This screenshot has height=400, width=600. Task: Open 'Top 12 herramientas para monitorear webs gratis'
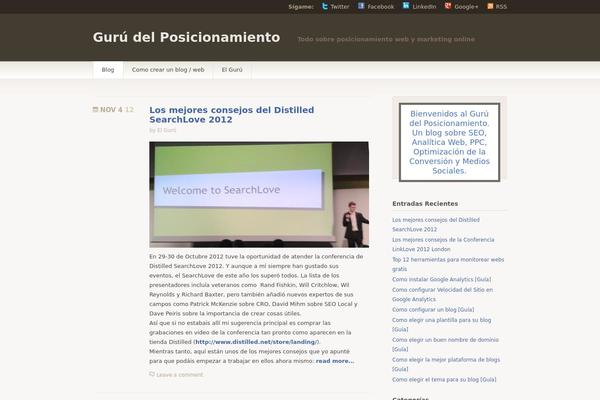click(x=448, y=264)
